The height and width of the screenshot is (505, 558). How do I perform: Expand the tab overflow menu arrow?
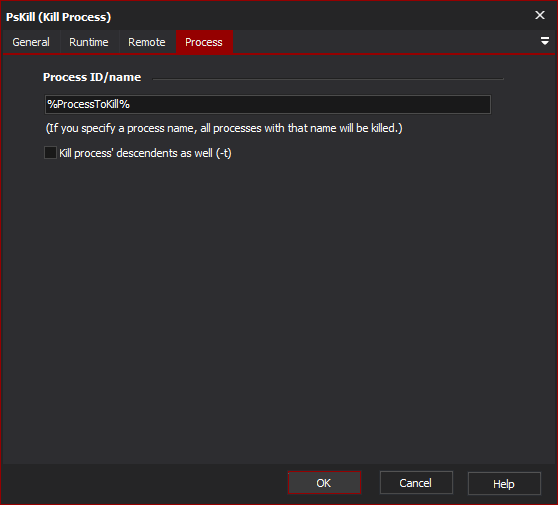tap(544, 41)
